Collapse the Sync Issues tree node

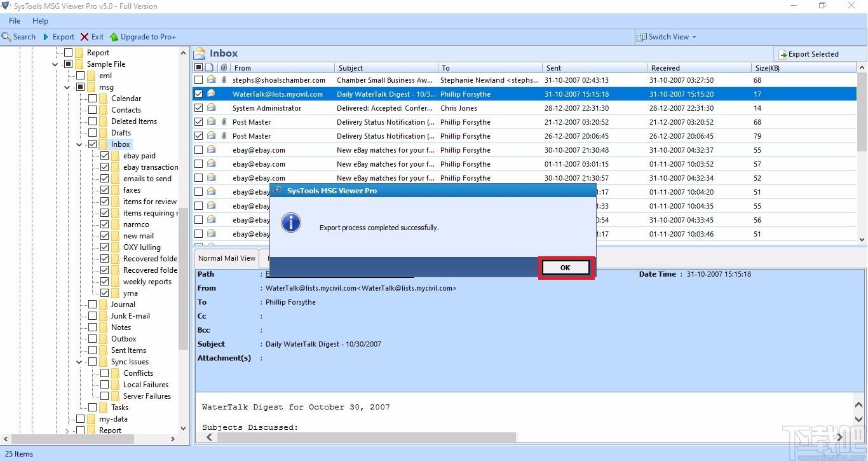[79, 362]
